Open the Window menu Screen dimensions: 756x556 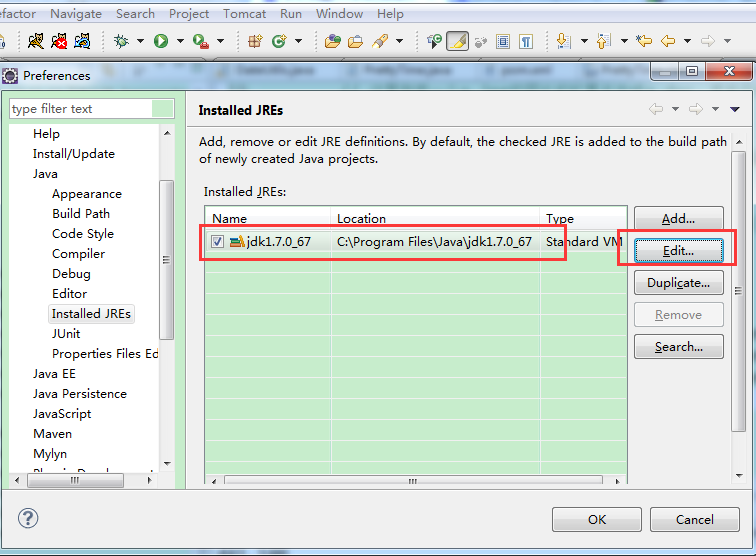[x=339, y=14]
